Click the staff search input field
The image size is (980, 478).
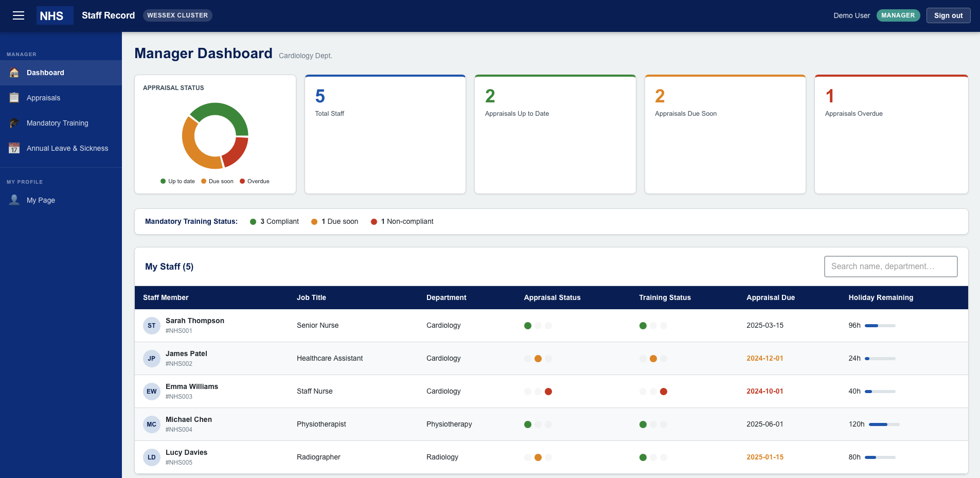[890, 267]
